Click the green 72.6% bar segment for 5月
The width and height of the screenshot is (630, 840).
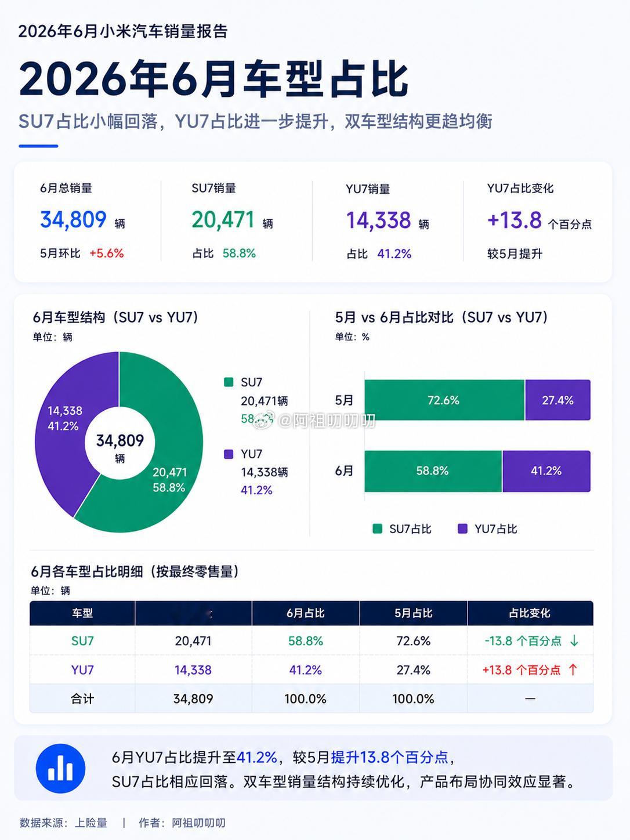click(444, 400)
